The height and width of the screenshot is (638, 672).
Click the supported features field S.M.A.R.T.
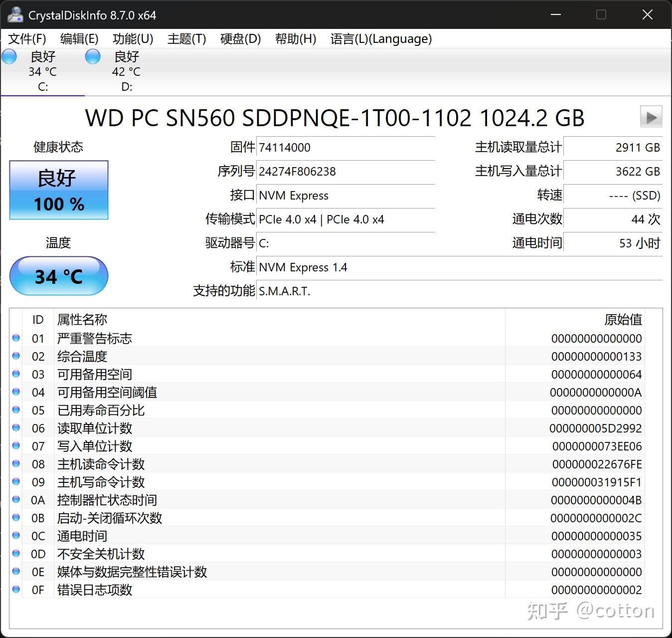coord(459,291)
